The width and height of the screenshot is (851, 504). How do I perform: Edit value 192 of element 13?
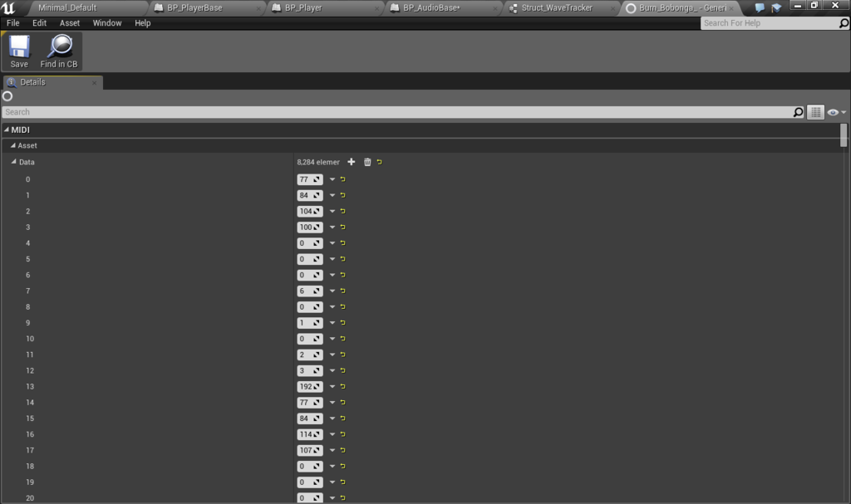pyautogui.click(x=310, y=386)
